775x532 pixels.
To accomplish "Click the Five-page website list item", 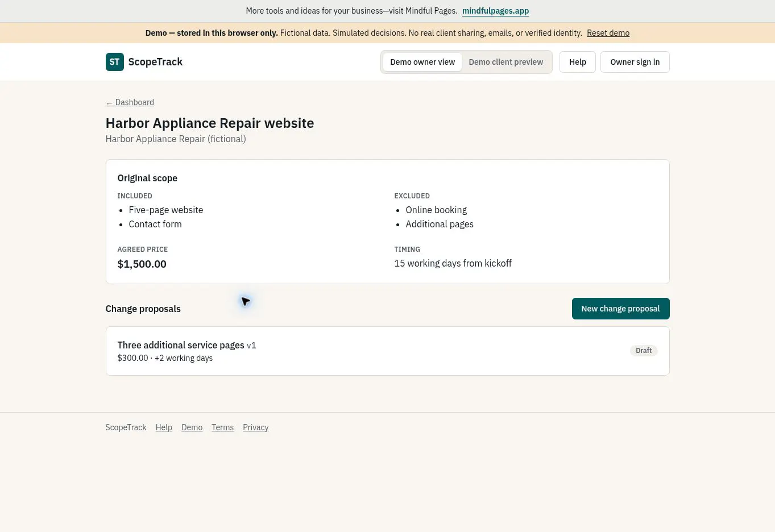I will coord(165,210).
